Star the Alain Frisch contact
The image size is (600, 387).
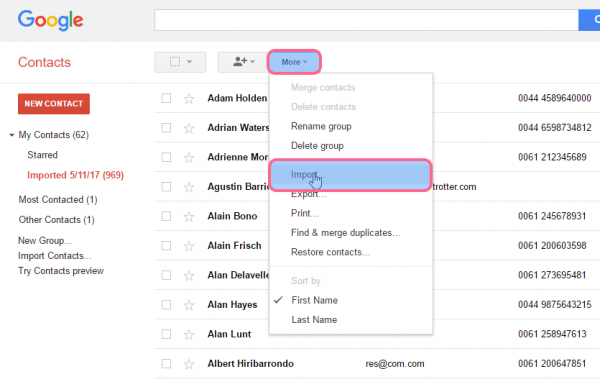(x=189, y=246)
